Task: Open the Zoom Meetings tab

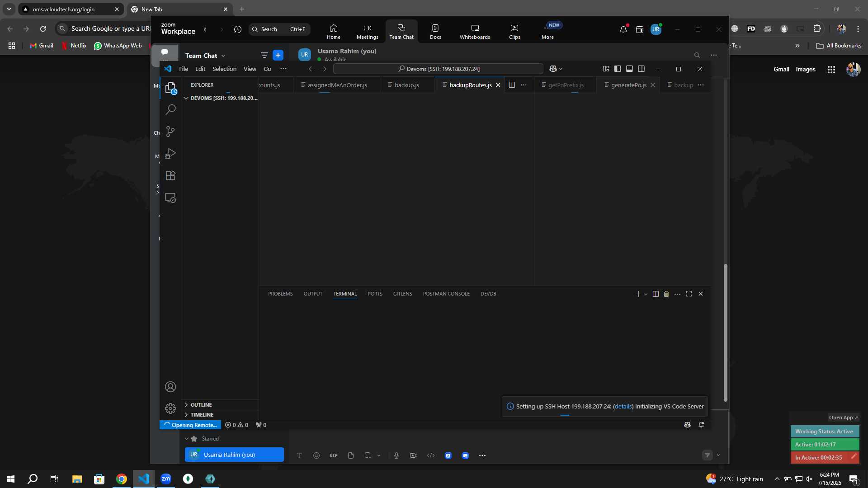Action: [x=367, y=32]
